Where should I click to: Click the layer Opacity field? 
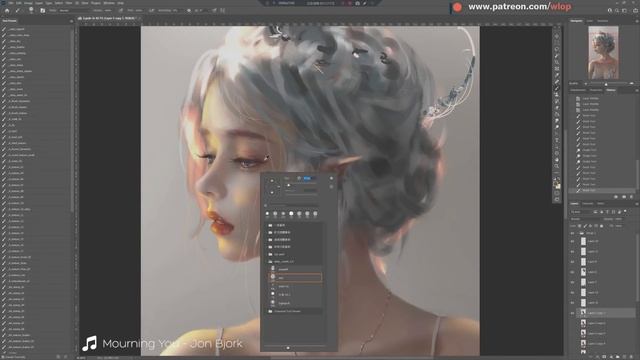(618, 219)
